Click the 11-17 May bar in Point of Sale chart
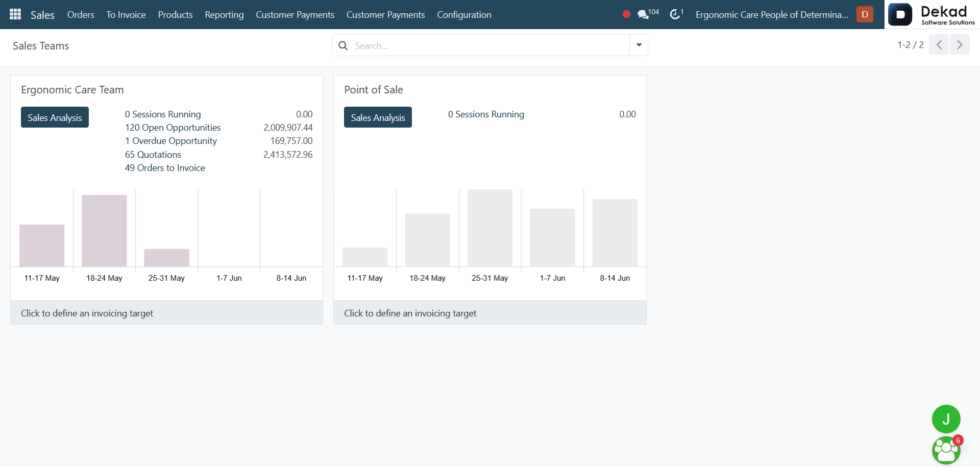980x467 pixels. (x=365, y=257)
